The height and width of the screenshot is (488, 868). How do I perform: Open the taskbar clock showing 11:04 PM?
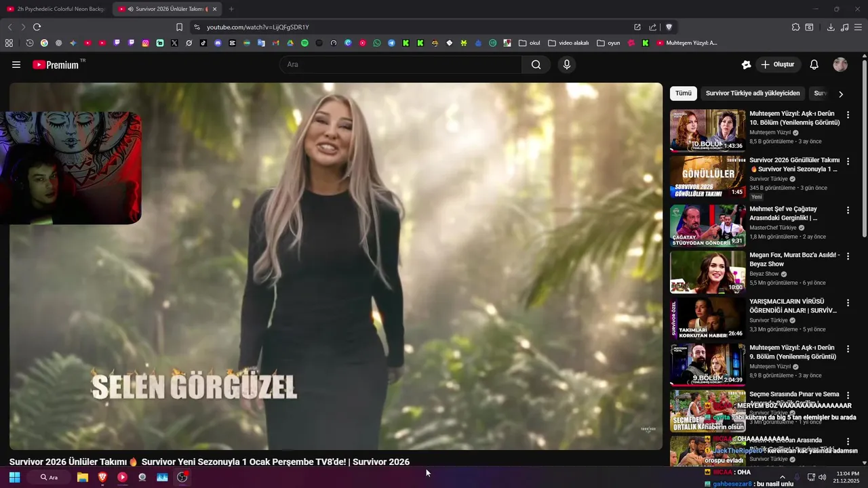[x=848, y=477]
